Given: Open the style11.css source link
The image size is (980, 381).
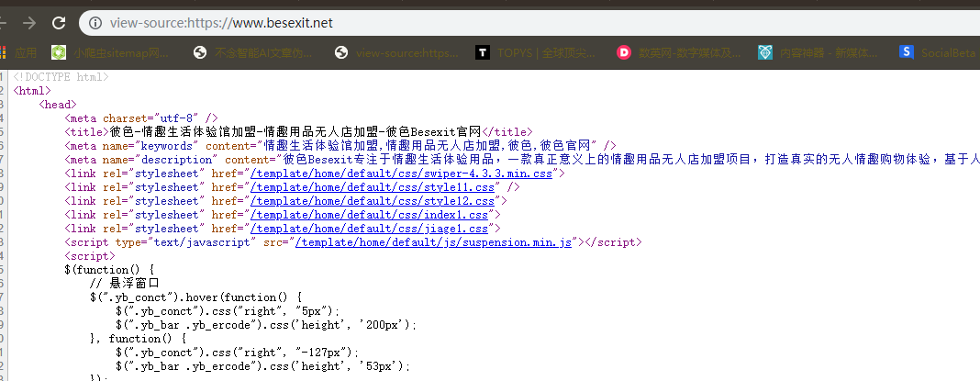Looking at the screenshot, I should tap(373, 187).
